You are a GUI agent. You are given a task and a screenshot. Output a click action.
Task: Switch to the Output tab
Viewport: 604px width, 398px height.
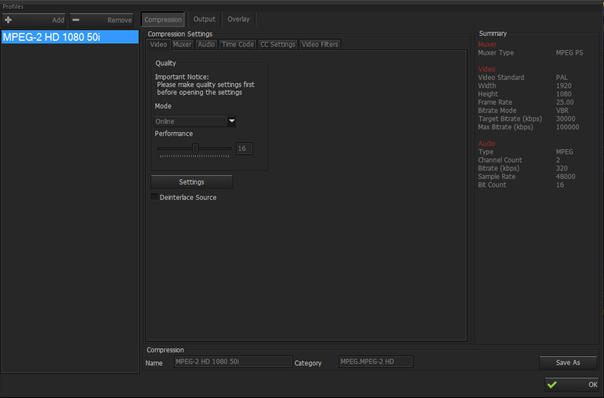tap(204, 19)
